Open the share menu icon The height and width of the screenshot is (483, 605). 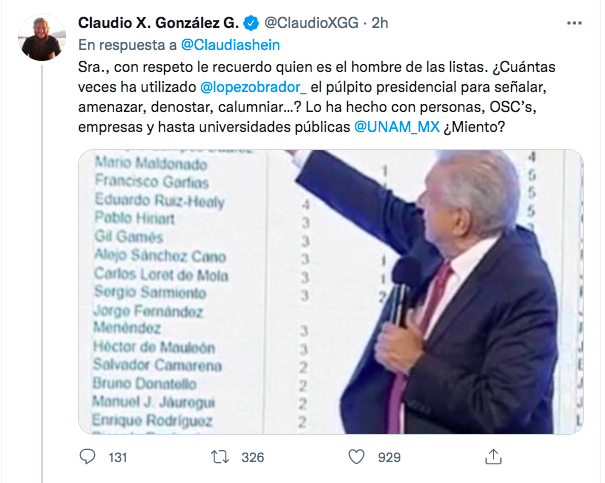[x=491, y=457]
